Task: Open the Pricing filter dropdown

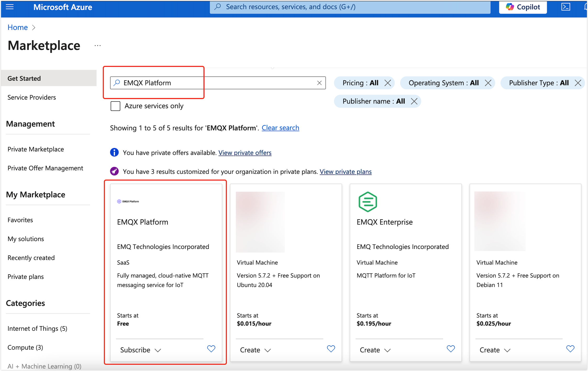Action: (360, 83)
